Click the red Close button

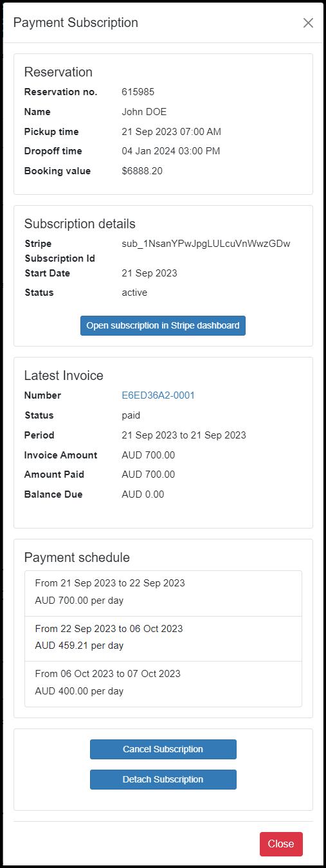coord(281,844)
